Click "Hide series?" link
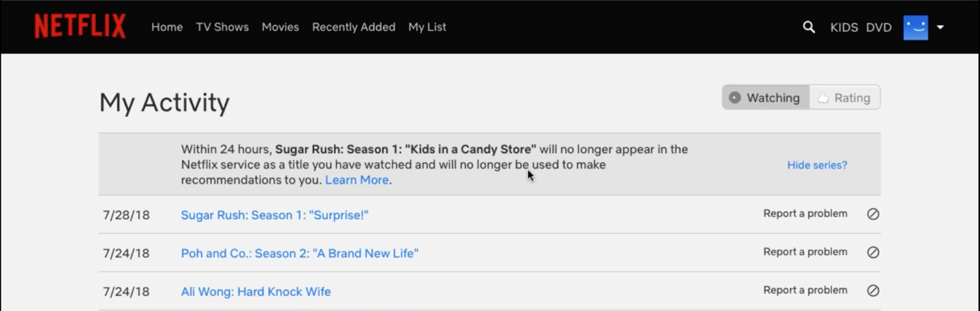The height and width of the screenshot is (311, 980). click(x=817, y=165)
